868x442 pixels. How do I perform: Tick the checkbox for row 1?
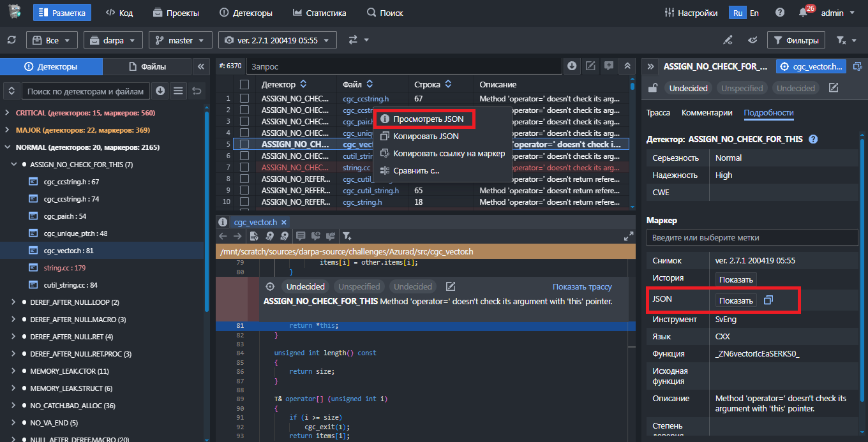tap(244, 99)
